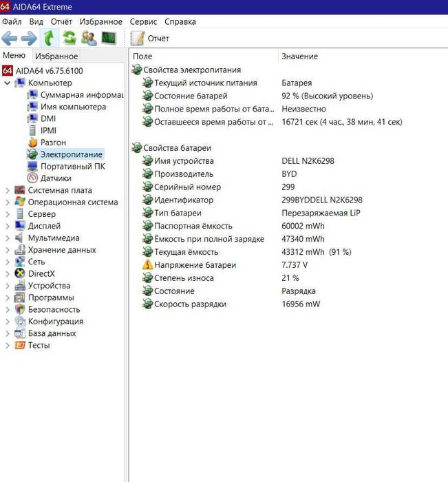Expand the Операционная система node

point(8,202)
